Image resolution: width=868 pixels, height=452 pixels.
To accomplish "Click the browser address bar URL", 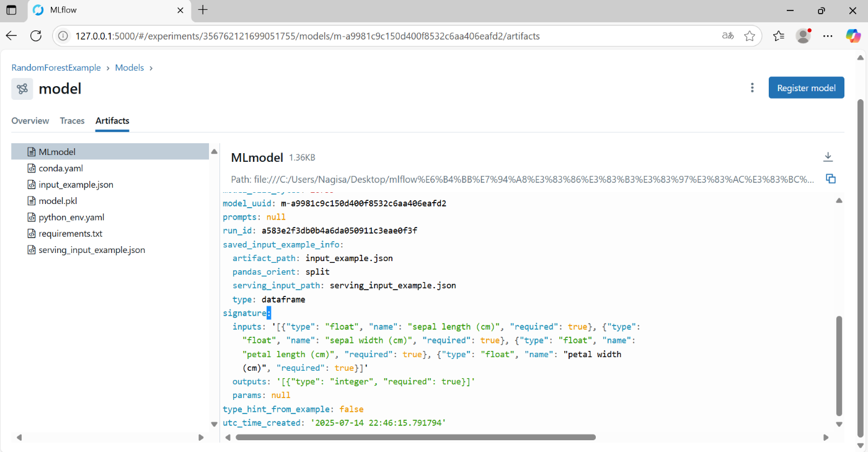I will click(308, 36).
